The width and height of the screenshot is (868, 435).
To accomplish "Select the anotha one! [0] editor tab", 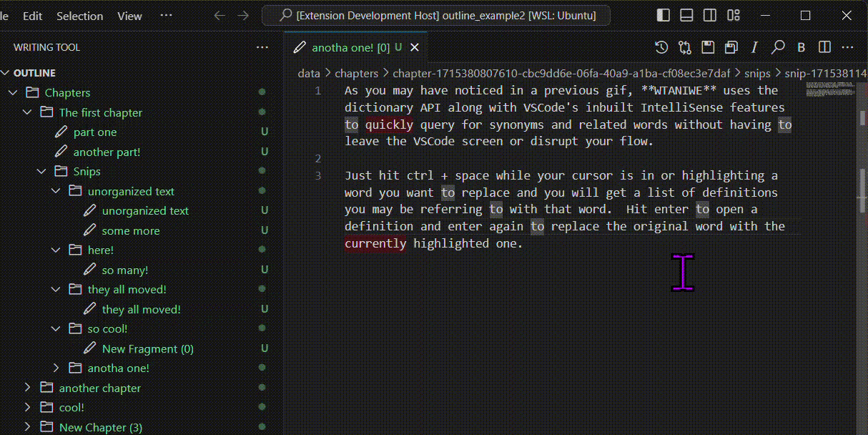I will [355, 47].
